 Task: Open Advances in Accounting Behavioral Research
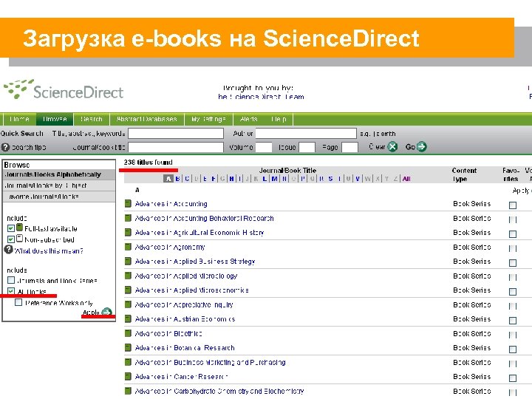[204, 218]
